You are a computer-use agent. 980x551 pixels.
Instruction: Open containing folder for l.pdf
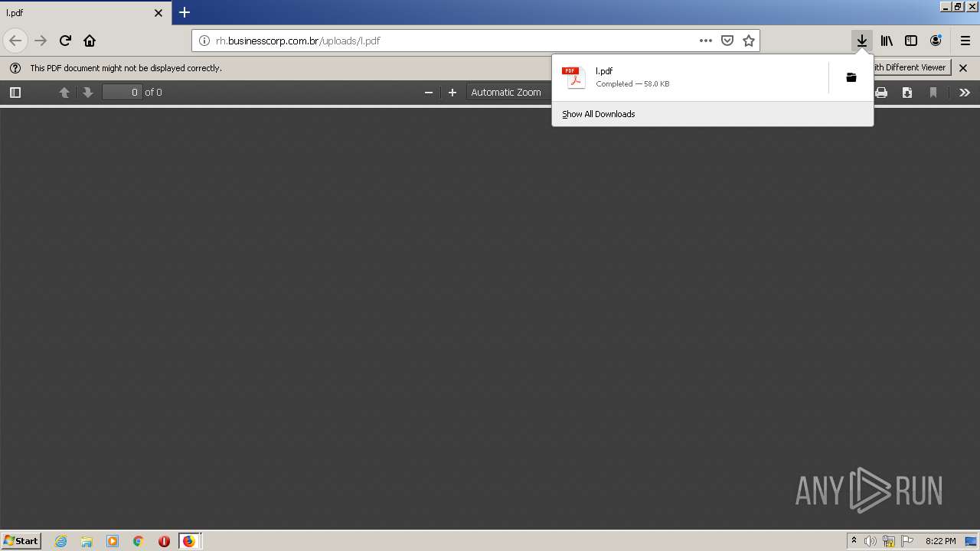(851, 77)
